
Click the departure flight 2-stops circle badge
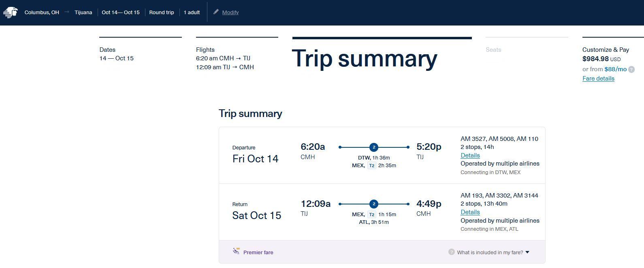pyautogui.click(x=374, y=147)
